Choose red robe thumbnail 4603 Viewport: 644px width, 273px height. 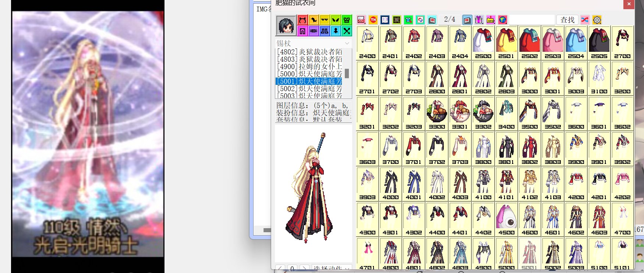tap(599, 219)
